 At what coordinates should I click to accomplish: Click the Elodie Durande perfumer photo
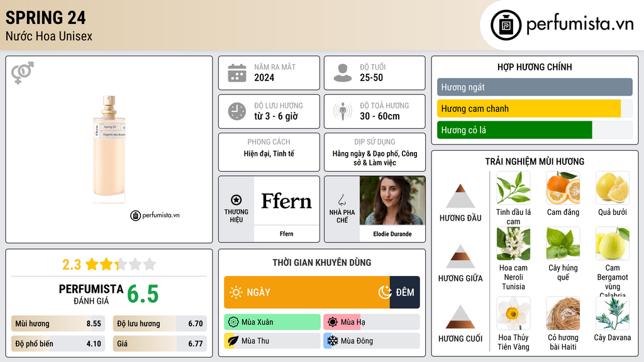point(392,200)
